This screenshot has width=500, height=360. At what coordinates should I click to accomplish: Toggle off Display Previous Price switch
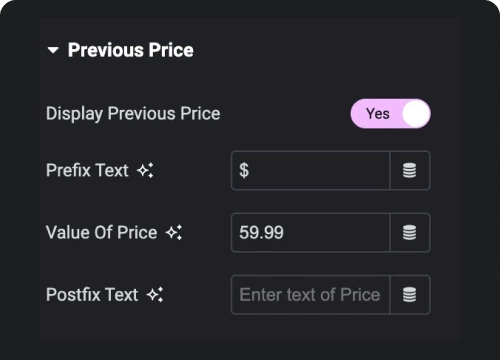(x=390, y=114)
